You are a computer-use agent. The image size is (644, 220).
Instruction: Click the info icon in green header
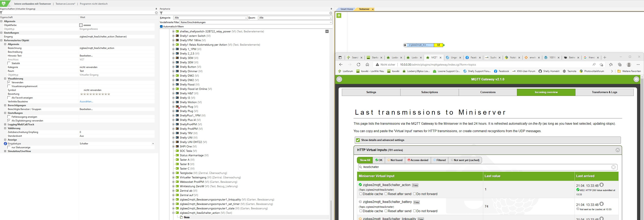point(636,79)
